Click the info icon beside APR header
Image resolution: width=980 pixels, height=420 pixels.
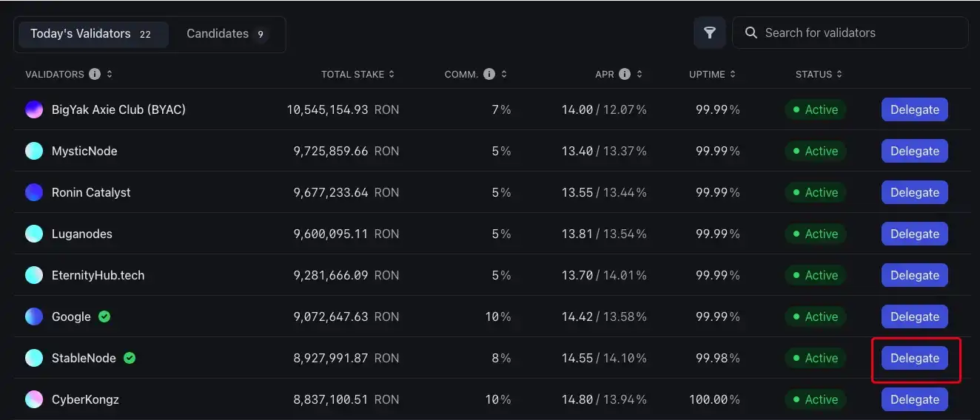625,74
